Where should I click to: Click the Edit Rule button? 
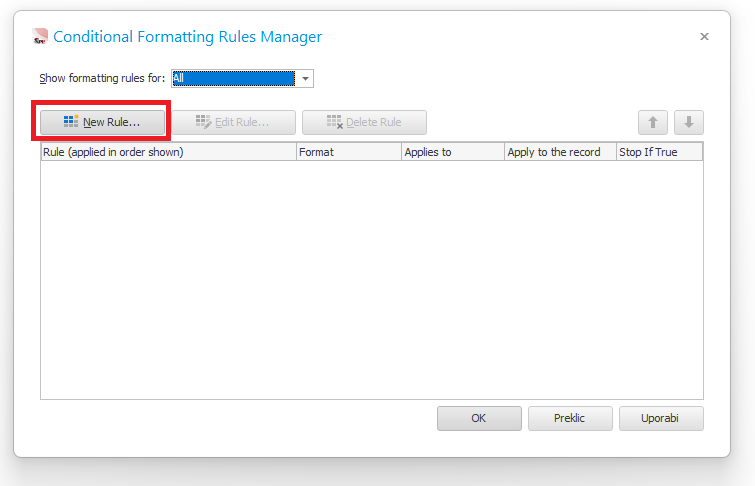(232, 122)
